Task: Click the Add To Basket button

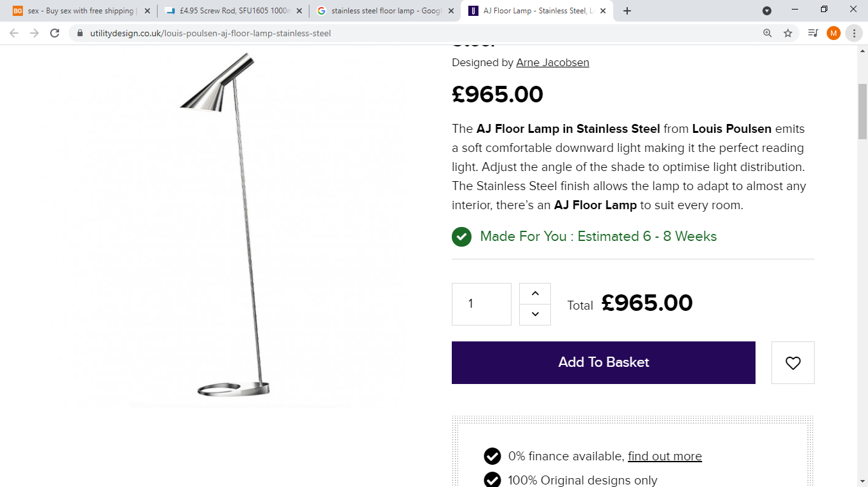Action: [603, 362]
